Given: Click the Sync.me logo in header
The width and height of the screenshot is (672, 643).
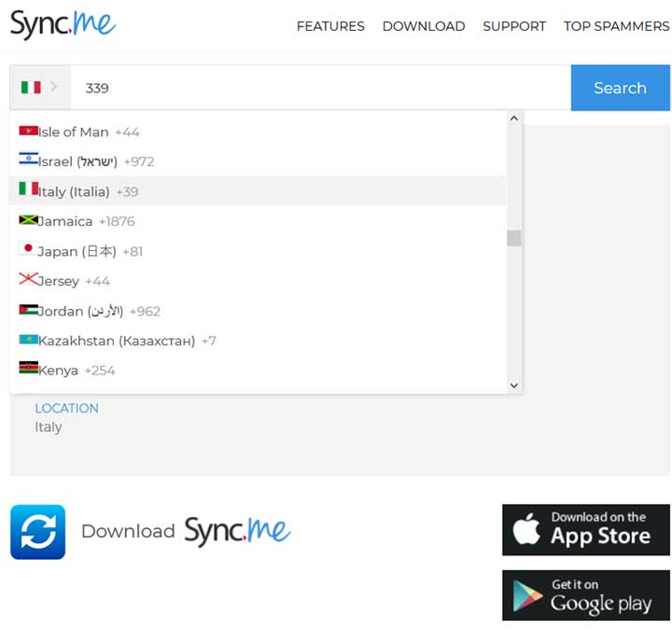Looking at the screenshot, I should point(63,25).
